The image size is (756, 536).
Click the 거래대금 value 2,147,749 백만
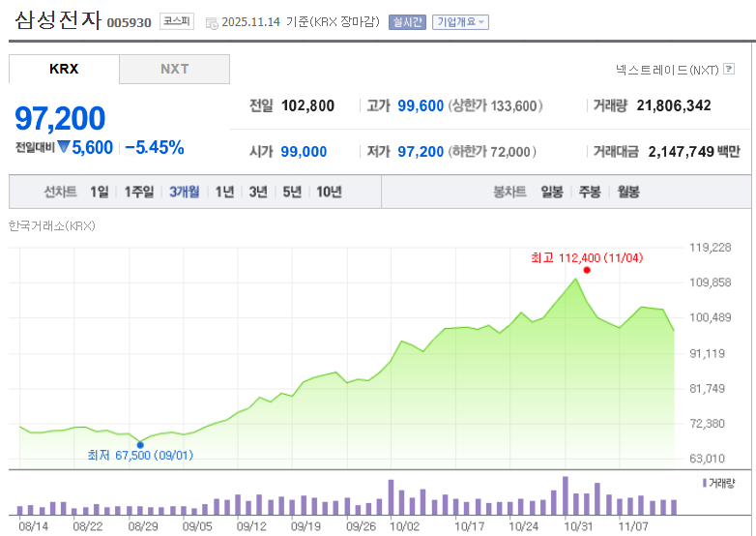694,152
